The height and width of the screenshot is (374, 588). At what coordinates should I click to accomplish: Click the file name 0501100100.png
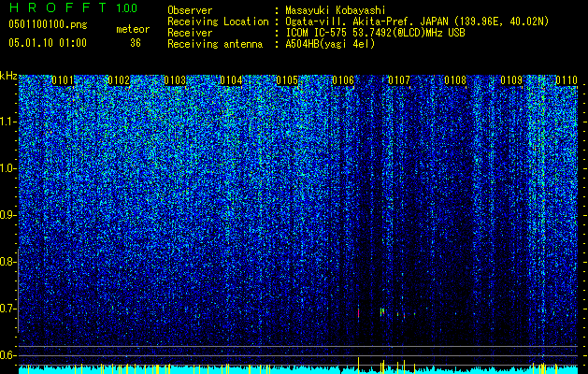(48, 25)
